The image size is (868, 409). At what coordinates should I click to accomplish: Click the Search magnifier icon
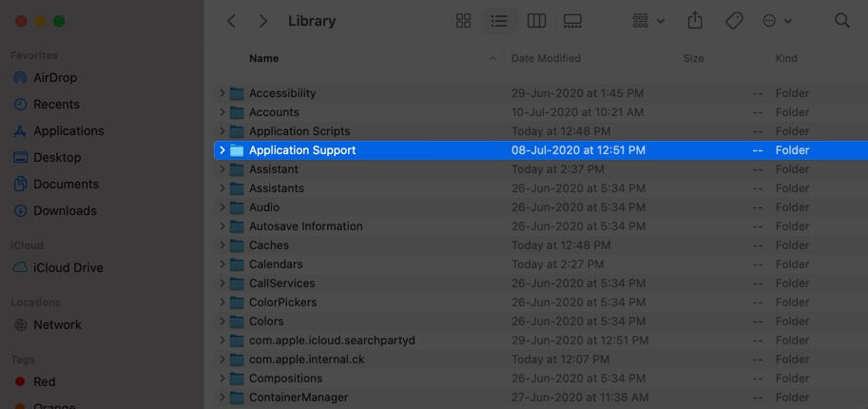(x=842, y=21)
